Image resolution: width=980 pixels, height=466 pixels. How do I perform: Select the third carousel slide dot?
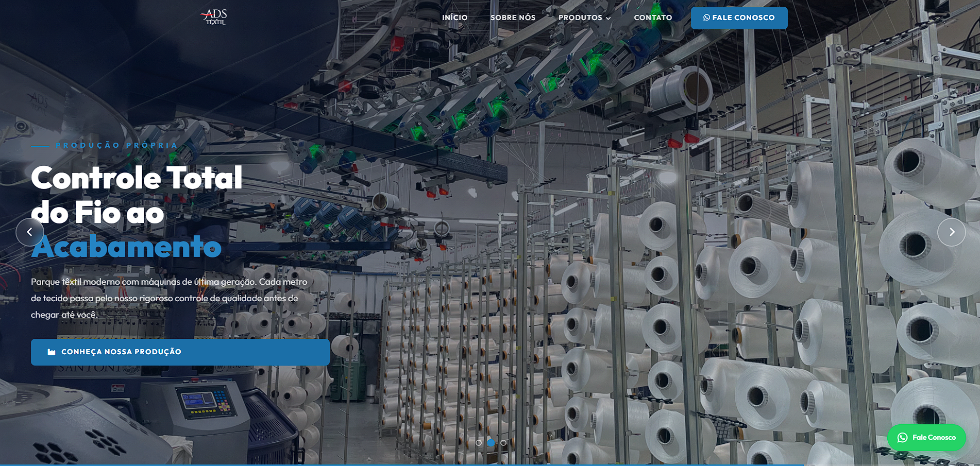tap(503, 442)
